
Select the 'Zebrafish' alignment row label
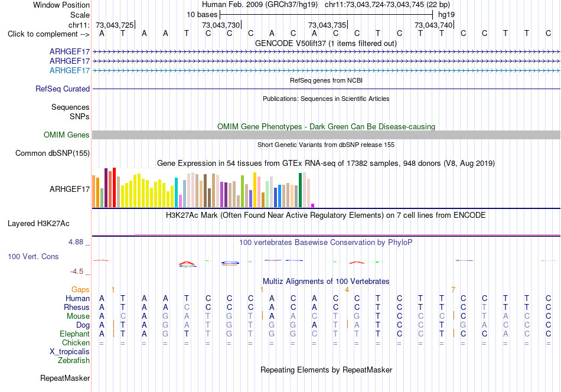[x=74, y=360]
